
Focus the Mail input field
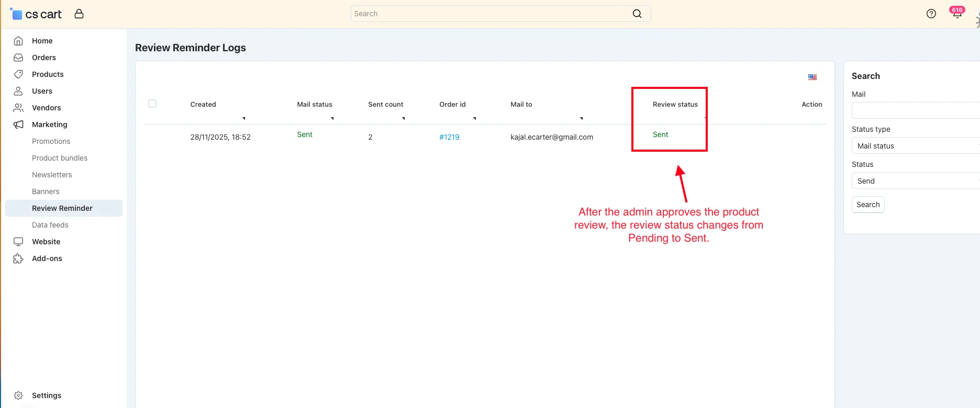(x=916, y=111)
